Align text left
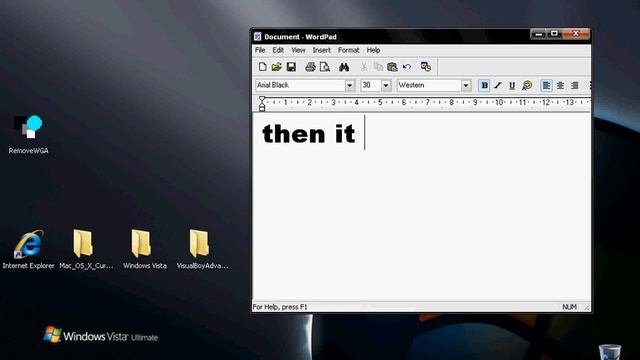Screen dimensions: 640x360 coord(546,85)
